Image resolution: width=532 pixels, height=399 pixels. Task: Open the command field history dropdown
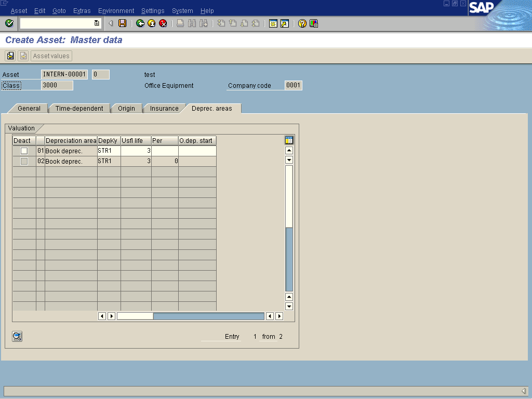97,23
